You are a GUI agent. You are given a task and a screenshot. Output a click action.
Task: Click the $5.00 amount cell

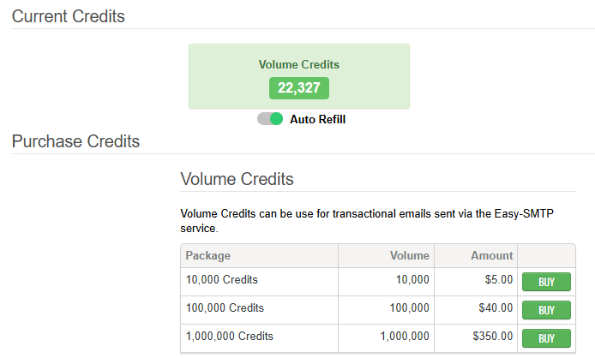pyautogui.click(x=497, y=279)
